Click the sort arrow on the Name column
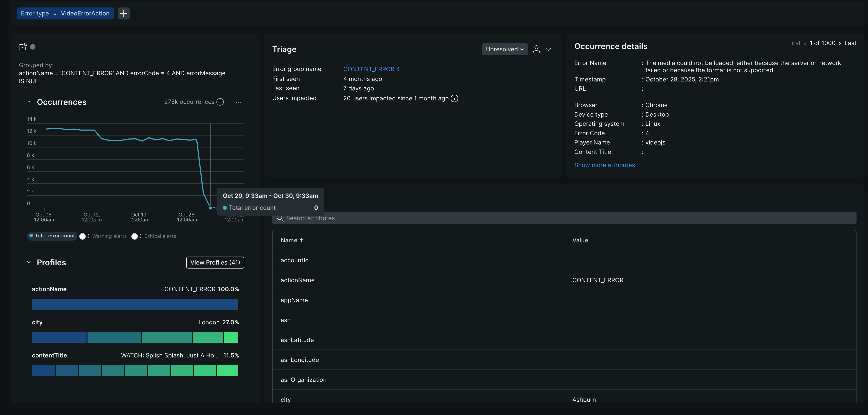Image resolution: width=868 pixels, height=415 pixels. coord(301,240)
